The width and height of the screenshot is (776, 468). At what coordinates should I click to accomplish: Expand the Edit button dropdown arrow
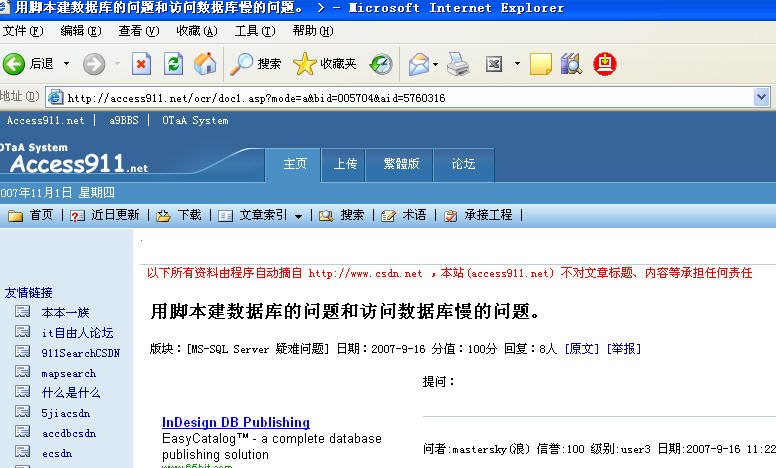click(517, 64)
